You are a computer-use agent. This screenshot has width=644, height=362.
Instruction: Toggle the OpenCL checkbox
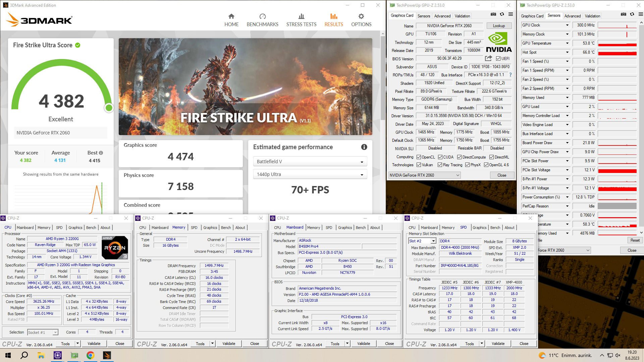point(419,157)
